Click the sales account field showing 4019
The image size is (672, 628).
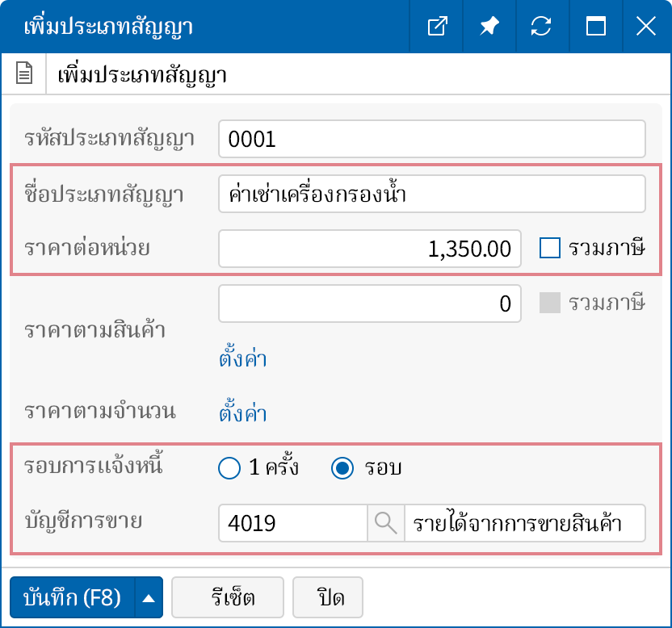click(291, 523)
